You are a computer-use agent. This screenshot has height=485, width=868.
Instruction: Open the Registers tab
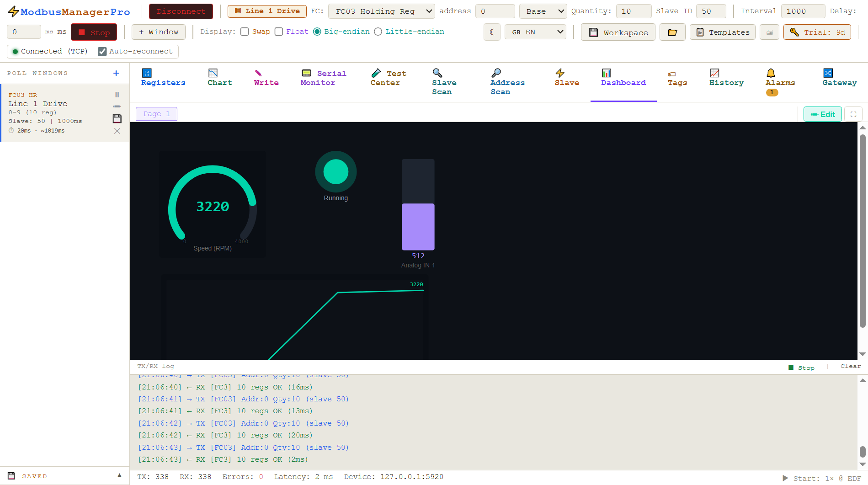tap(163, 78)
